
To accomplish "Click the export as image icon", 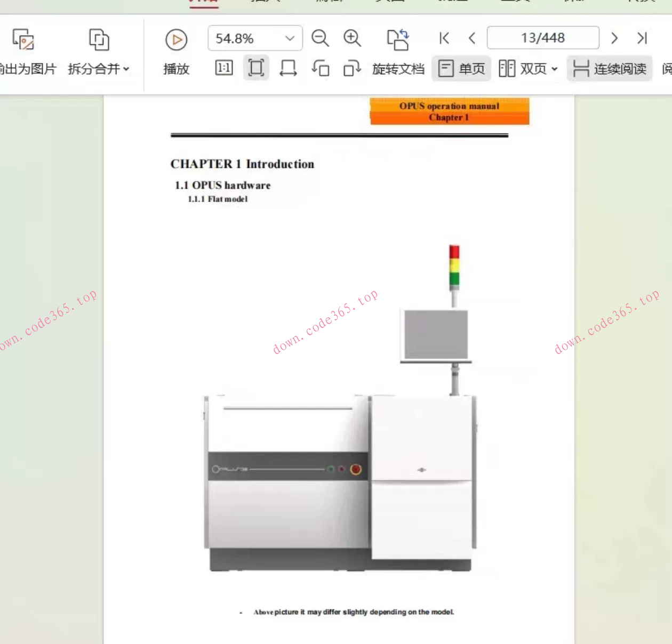I will (23, 39).
